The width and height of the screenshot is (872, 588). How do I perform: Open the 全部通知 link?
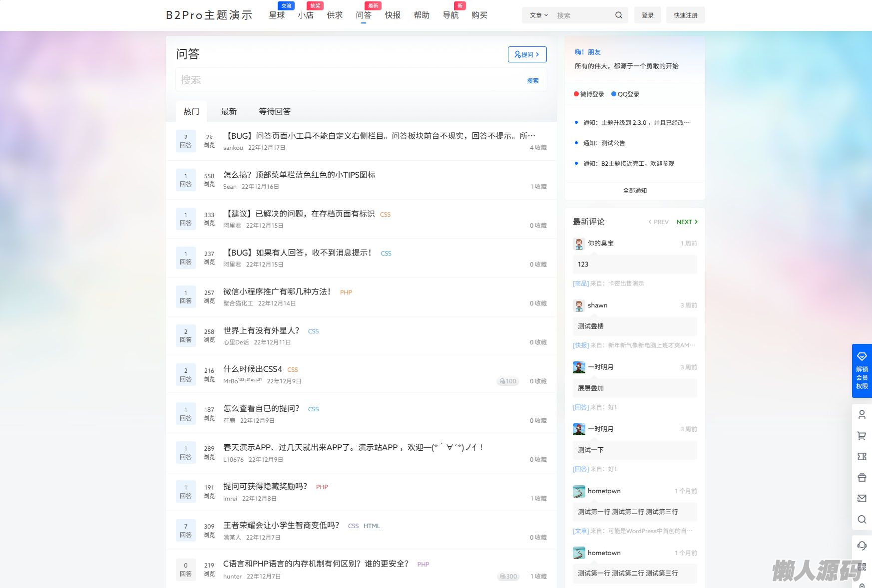pos(634,190)
